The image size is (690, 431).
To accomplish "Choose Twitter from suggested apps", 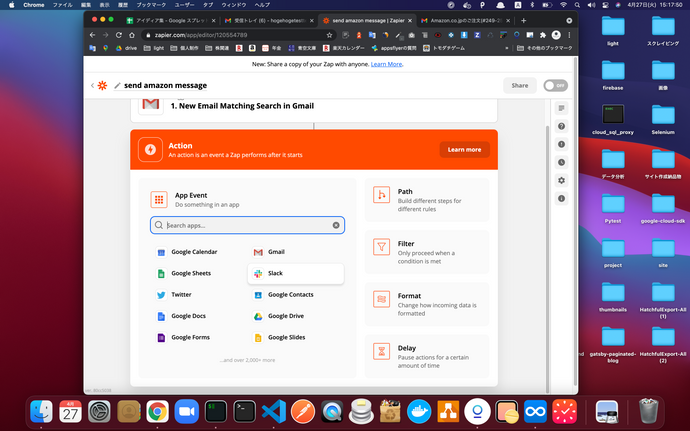I will tap(199, 295).
